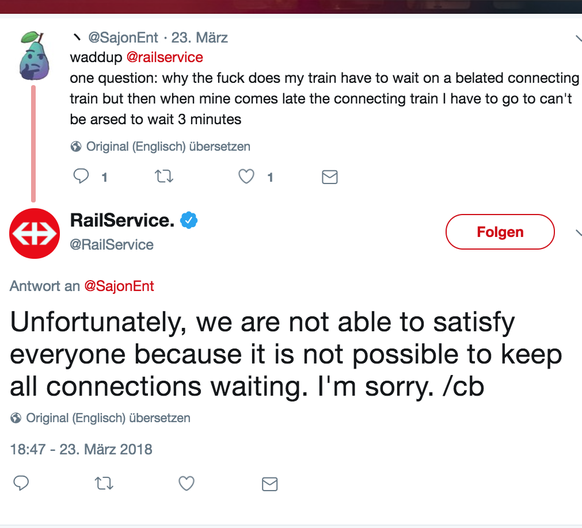The image size is (582, 528).
Task: Retweet the RailService reply tweet
Action: click(104, 483)
